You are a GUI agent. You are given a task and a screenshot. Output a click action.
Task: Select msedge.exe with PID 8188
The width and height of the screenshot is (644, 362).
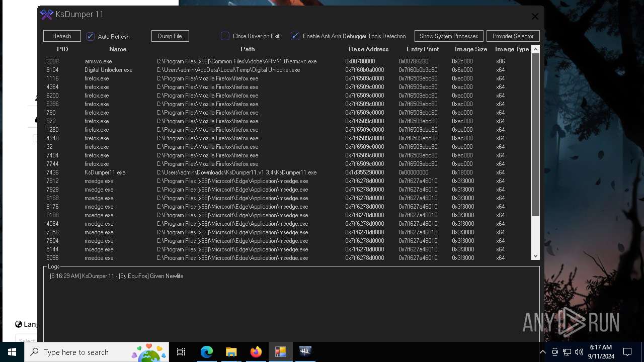[x=287, y=215]
